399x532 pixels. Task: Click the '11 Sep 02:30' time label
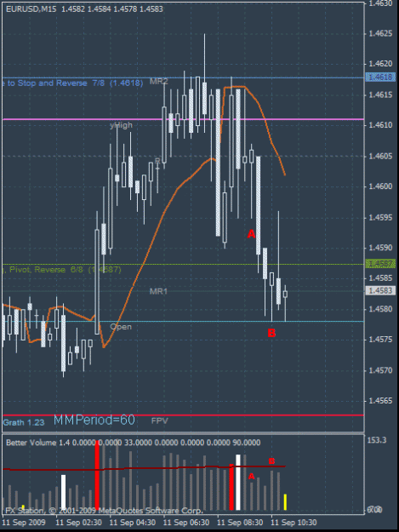(78, 522)
